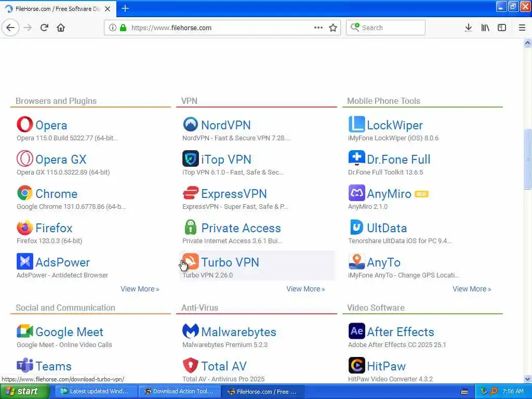Show sidebars via toolbar icon
The height and width of the screenshot is (399, 532).
click(502, 28)
